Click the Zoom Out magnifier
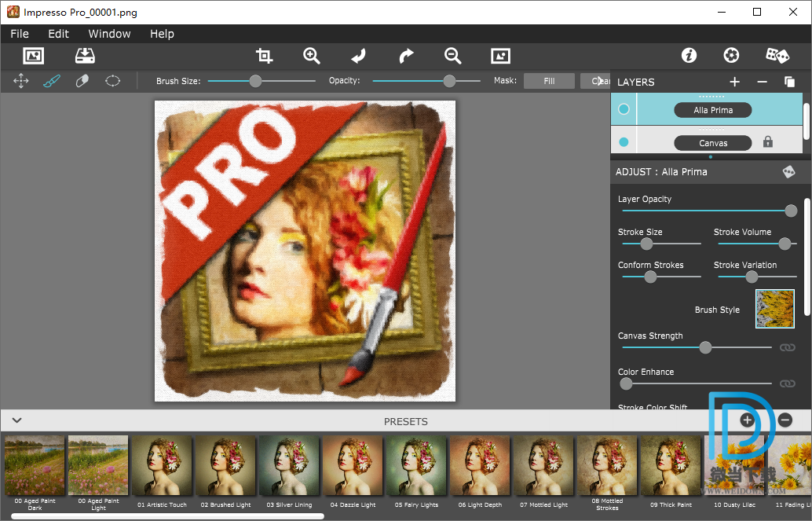812x521 pixels. 452,56
